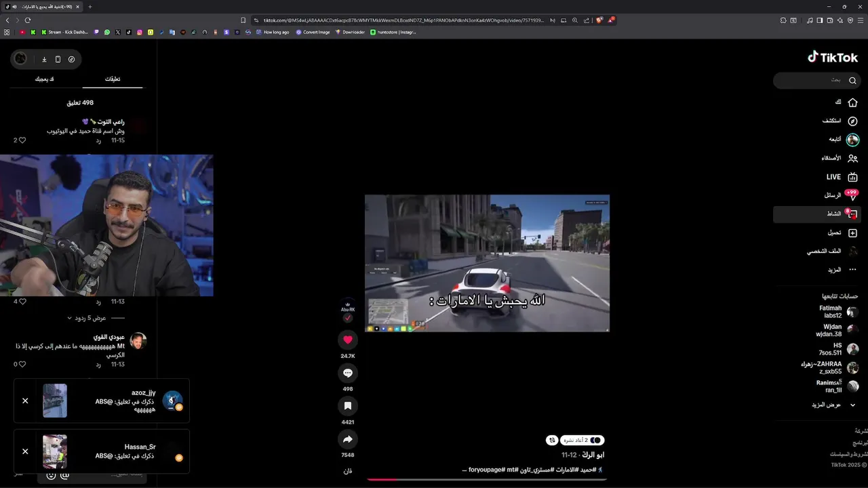Click the TikTok logo
Image resolution: width=868 pixels, height=488 pixels.
coord(833,57)
